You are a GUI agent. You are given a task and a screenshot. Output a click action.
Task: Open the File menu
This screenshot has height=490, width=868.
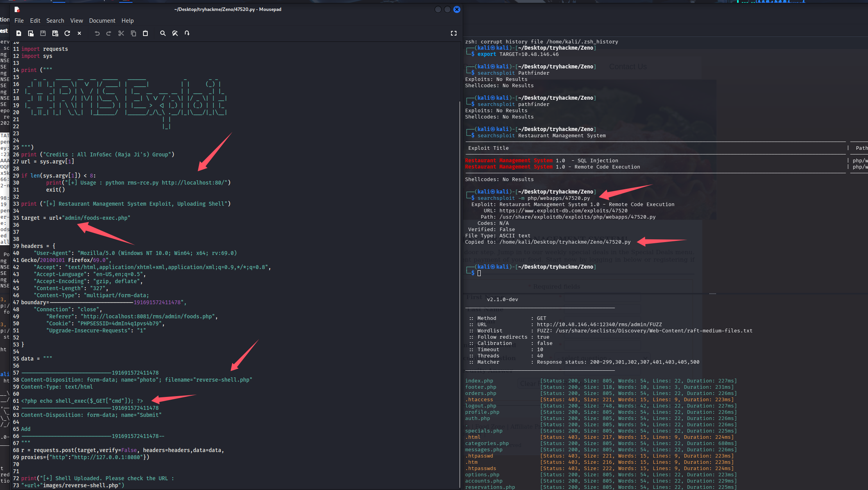point(19,21)
